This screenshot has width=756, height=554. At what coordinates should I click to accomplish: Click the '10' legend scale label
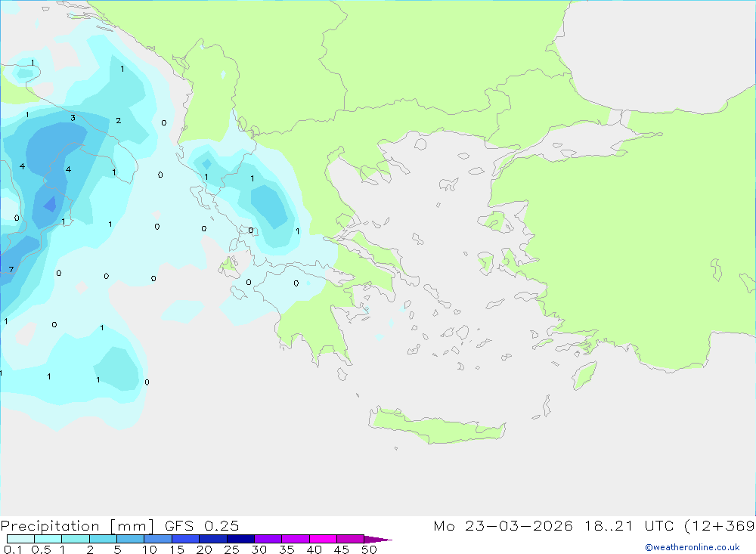tap(150, 549)
